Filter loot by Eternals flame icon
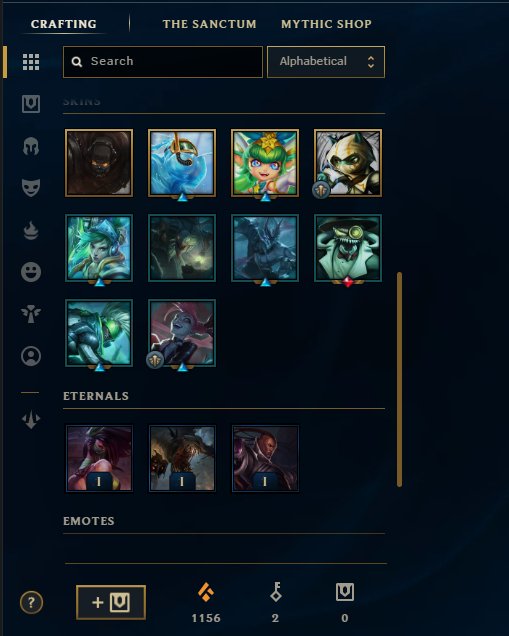 [x=31, y=230]
